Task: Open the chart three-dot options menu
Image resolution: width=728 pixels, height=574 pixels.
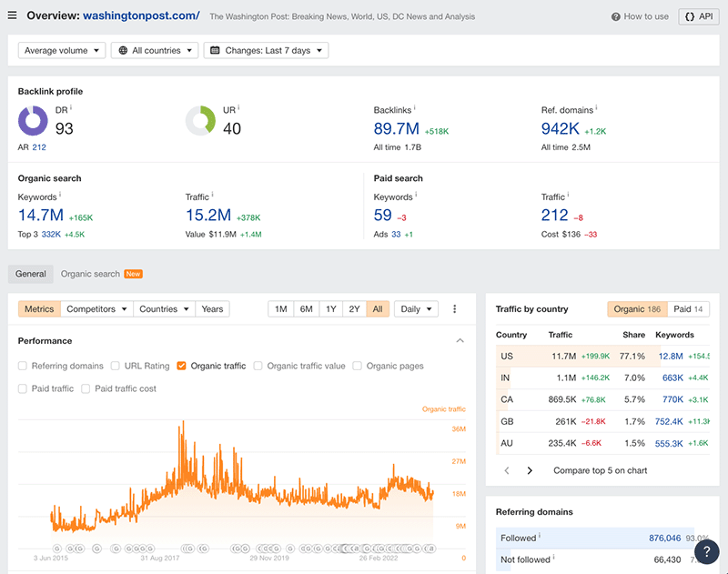Action: [x=454, y=309]
